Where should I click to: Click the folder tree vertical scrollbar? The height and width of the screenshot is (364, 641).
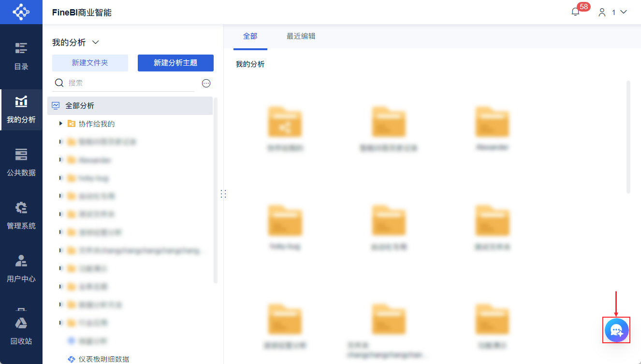coord(216,190)
